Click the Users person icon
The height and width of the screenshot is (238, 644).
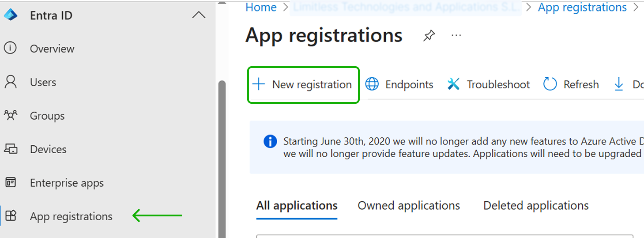coord(10,82)
